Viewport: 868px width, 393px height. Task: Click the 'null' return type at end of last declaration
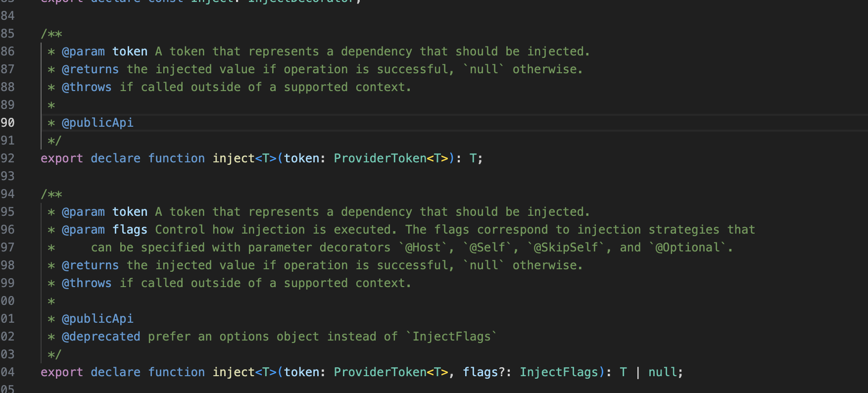pyautogui.click(x=663, y=372)
